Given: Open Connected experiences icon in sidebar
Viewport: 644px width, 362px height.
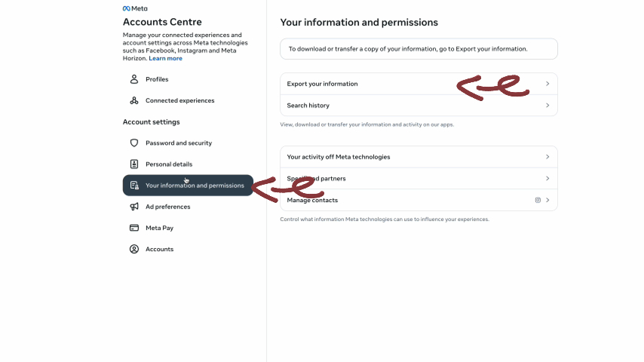Looking at the screenshot, I should click(x=134, y=100).
